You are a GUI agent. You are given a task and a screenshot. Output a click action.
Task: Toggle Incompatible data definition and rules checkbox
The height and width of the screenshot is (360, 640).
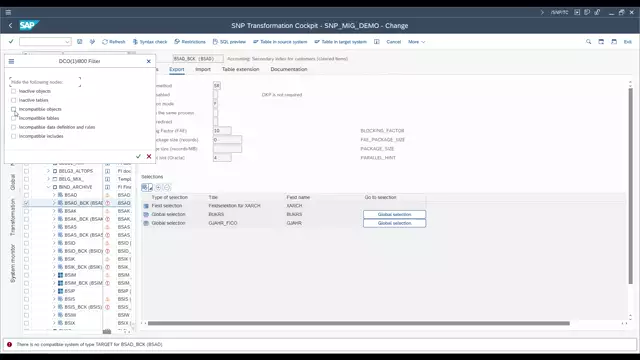pyautogui.click(x=13, y=127)
